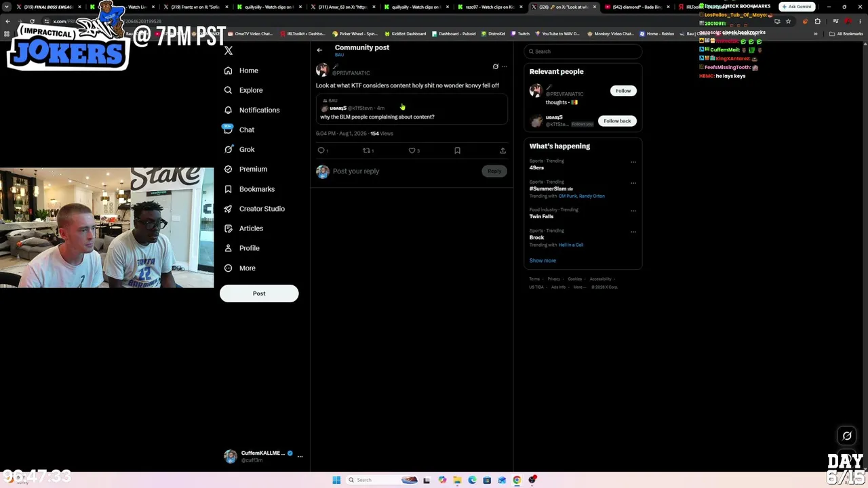Click the Hell in a Cell link

click(570, 245)
